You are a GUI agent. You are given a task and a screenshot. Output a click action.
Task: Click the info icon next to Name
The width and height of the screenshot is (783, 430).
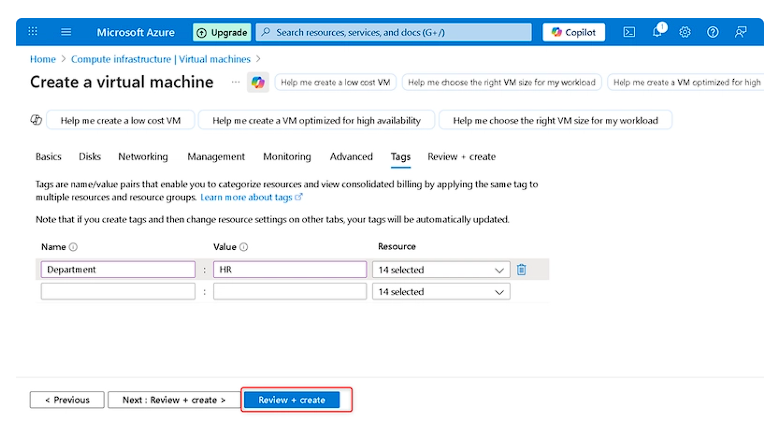(73, 247)
